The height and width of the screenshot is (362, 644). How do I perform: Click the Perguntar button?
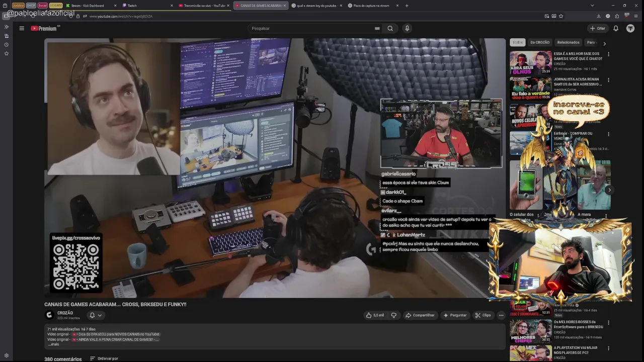tap(455, 315)
